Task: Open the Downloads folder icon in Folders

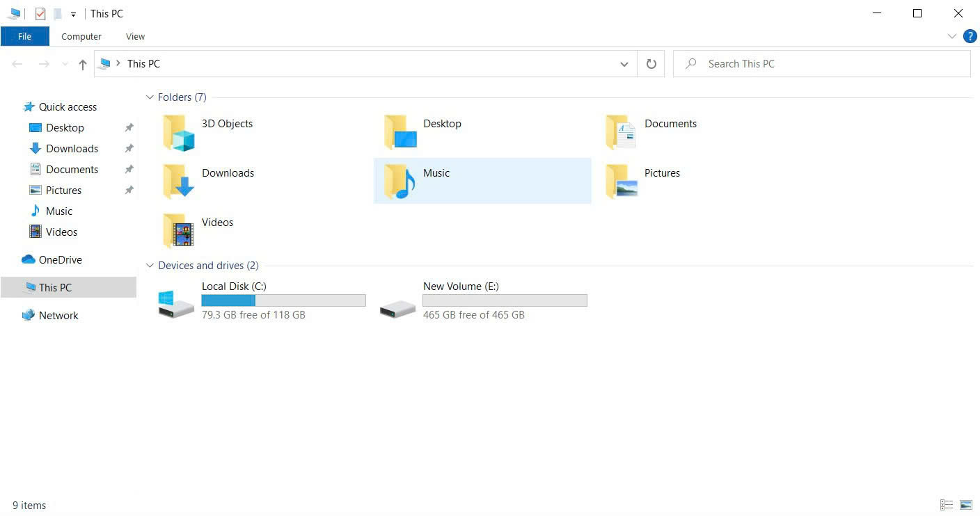Action: click(178, 182)
